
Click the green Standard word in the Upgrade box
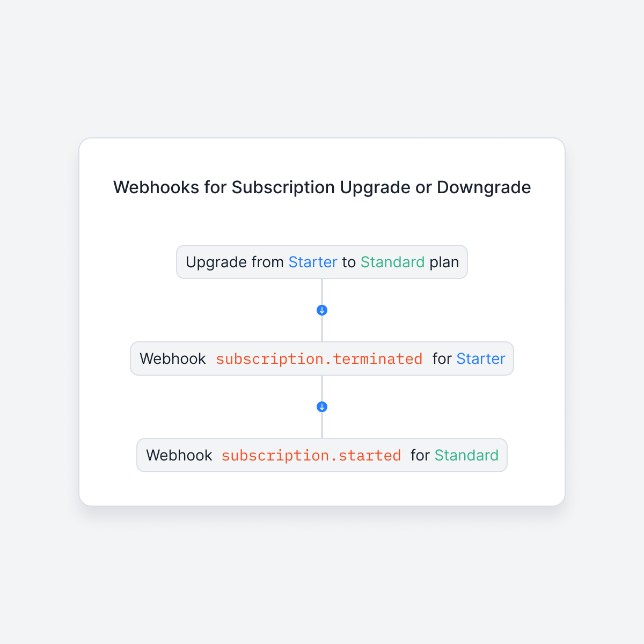point(393,262)
